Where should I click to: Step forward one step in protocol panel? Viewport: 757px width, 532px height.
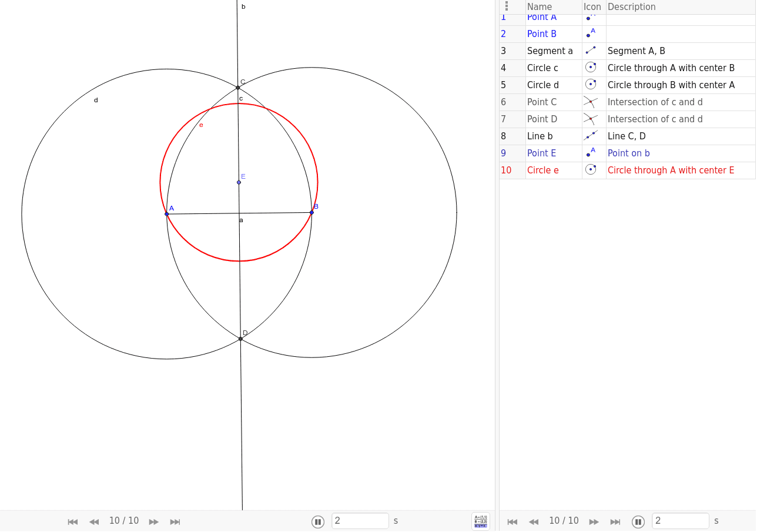pos(594,521)
